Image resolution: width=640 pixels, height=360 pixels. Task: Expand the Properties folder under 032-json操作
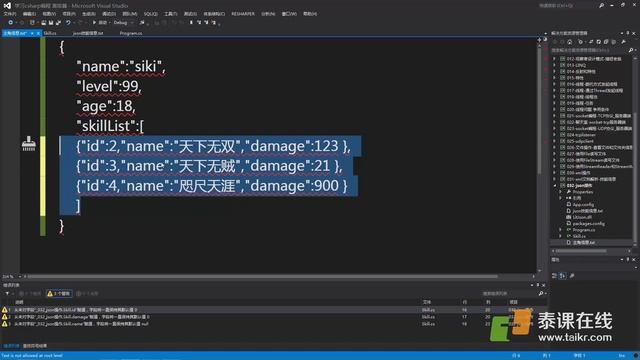(560, 192)
